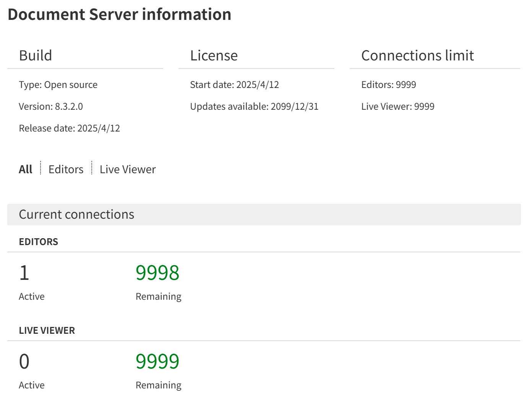Click the Version 8.3.2.0 line

click(x=51, y=106)
